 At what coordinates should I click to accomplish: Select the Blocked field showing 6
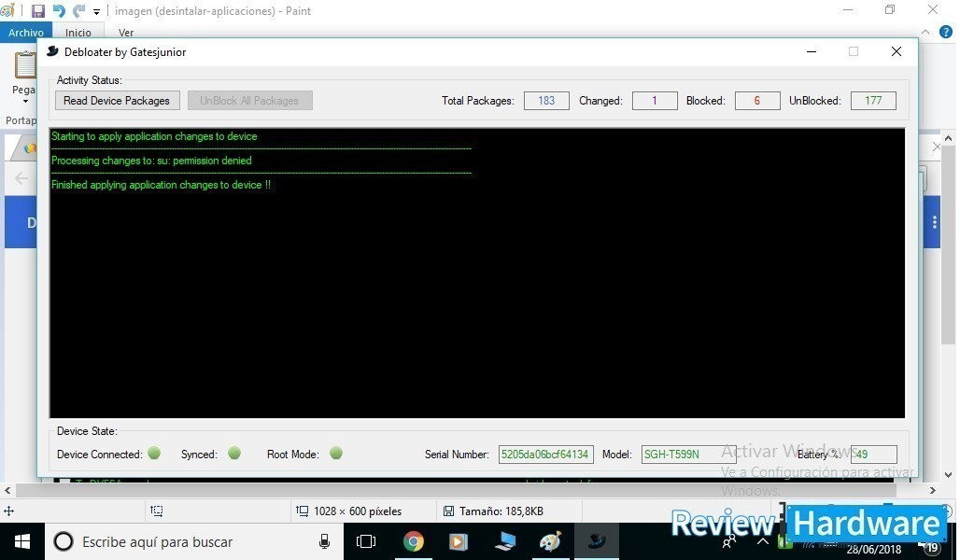757,101
